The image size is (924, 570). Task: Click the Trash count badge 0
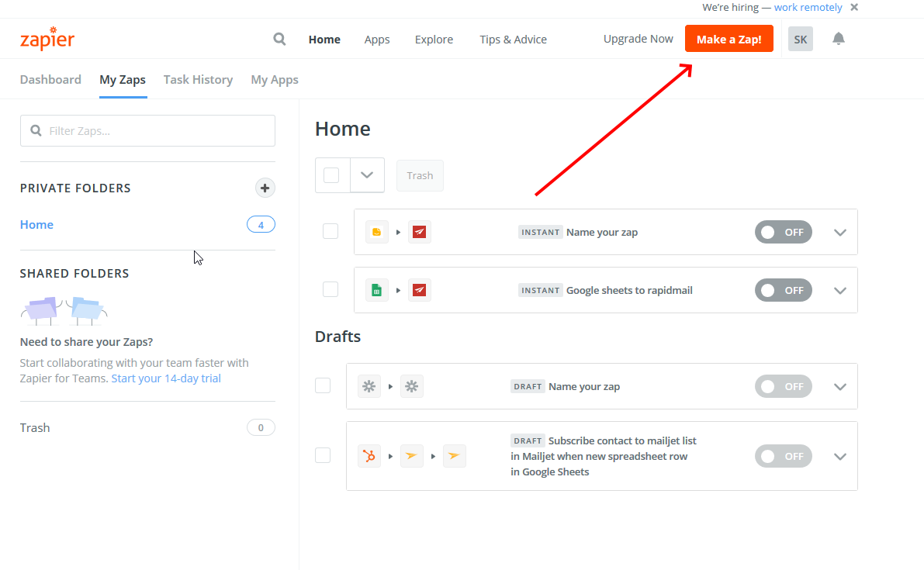coord(261,427)
